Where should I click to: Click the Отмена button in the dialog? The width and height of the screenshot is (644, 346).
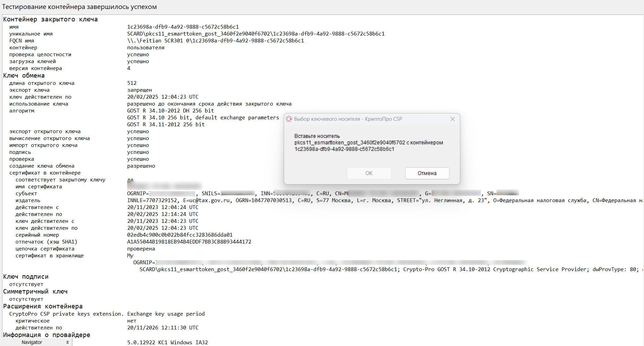point(427,173)
